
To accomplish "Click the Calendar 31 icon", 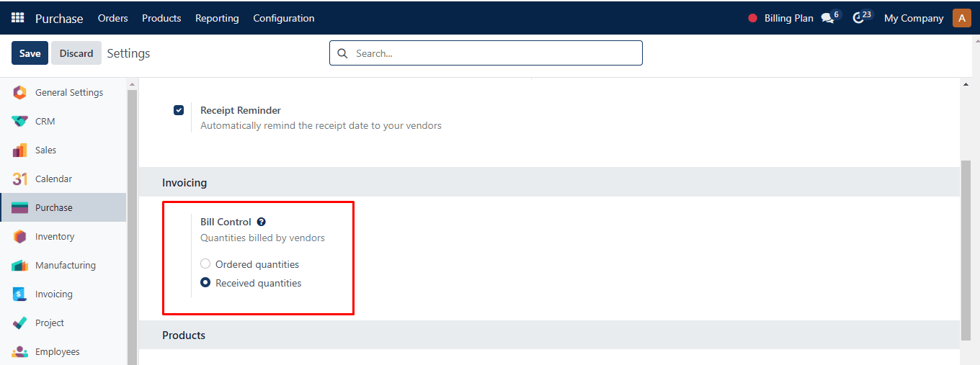I will click(19, 179).
